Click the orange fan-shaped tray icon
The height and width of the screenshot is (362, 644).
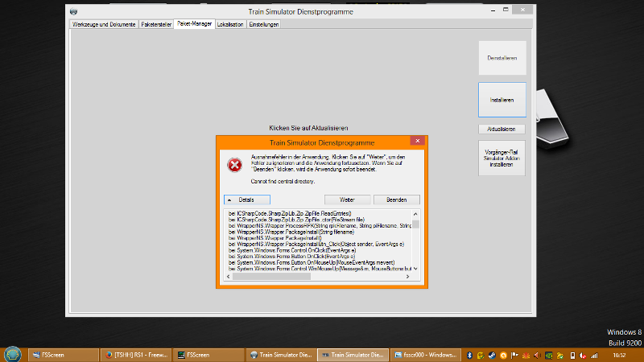pos(526,356)
